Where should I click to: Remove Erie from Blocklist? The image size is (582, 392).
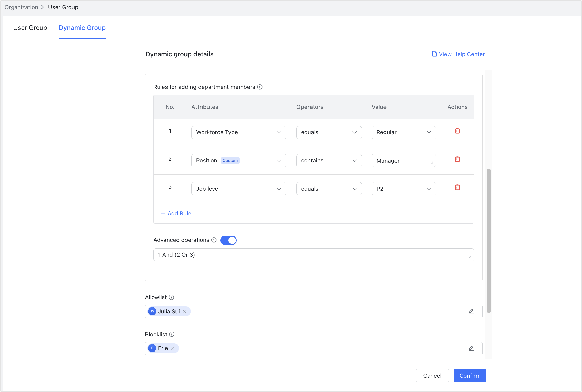click(173, 348)
